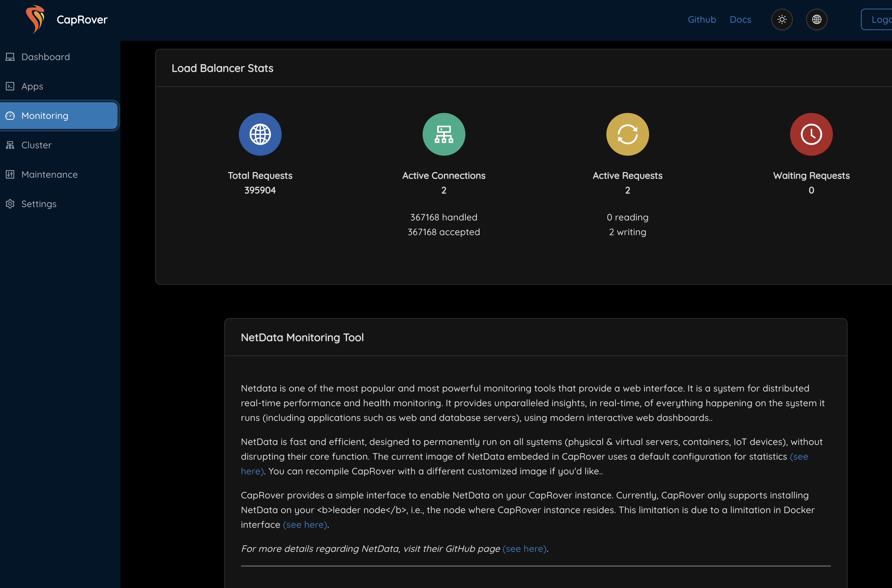Click the yellow Active Requests sync icon
This screenshot has width=892, height=588.
click(627, 134)
